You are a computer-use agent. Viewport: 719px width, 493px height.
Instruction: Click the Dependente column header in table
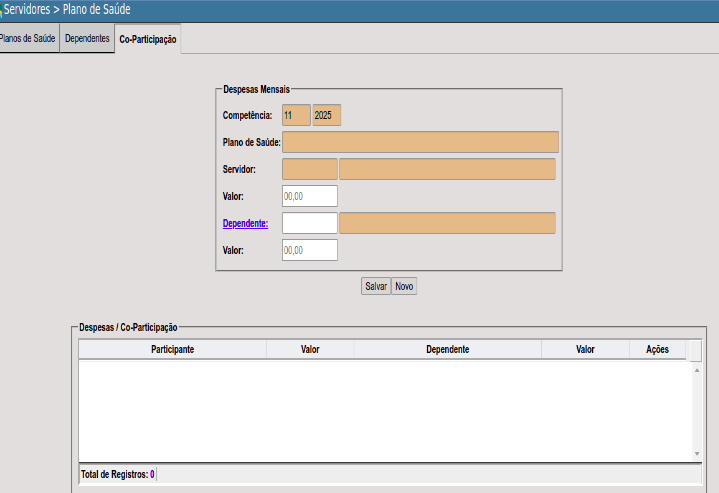pyautogui.click(x=447, y=350)
